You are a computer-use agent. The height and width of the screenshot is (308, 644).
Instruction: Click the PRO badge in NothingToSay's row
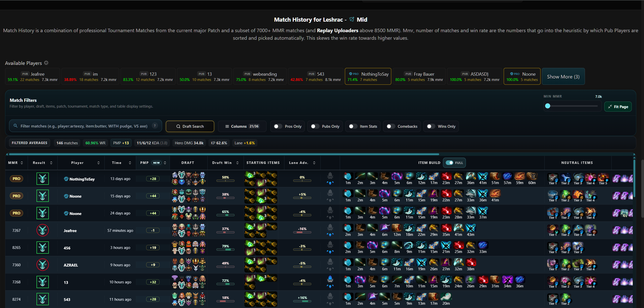click(16, 179)
